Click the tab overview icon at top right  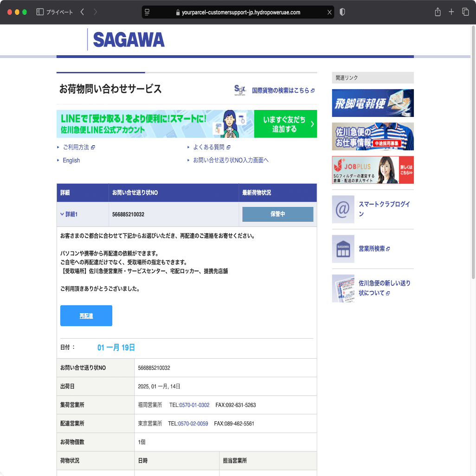(465, 12)
